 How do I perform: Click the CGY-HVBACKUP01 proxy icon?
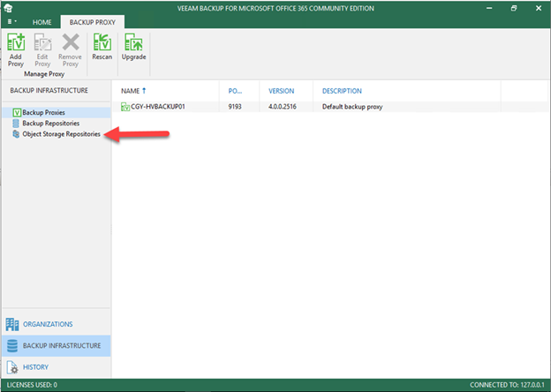(x=125, y=107)
